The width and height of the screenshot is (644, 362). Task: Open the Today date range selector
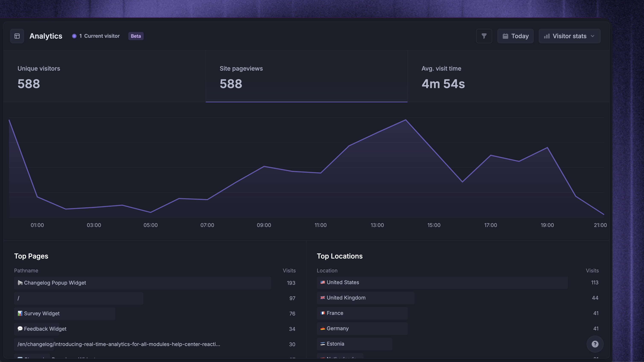click(x=515, y=36)
